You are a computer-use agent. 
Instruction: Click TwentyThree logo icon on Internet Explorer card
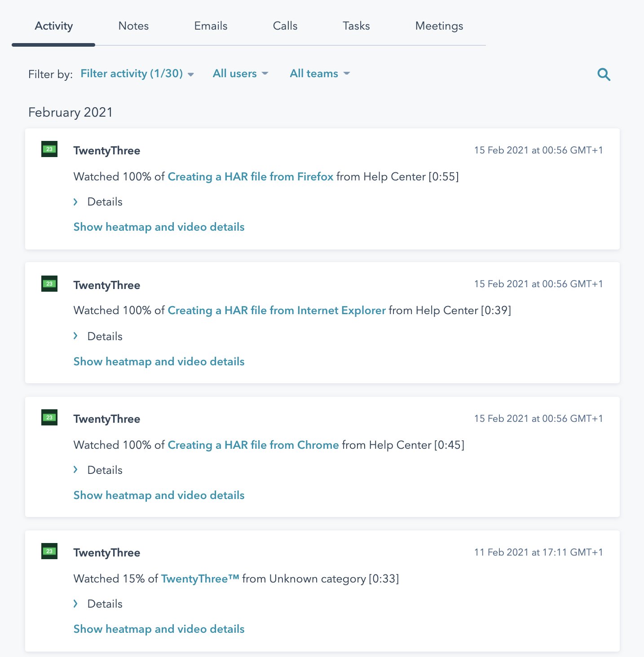coord(49,284)
